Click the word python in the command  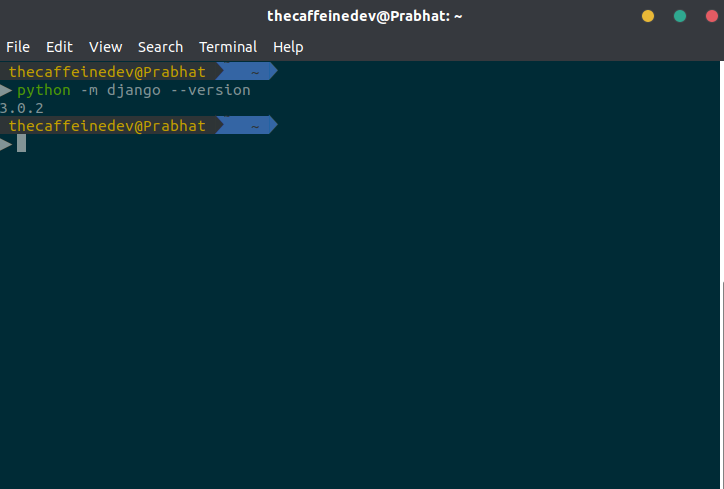tap(44, 90)
